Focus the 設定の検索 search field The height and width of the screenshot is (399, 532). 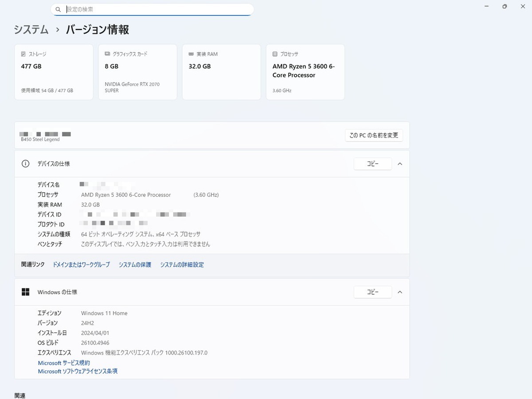coord(152,9)
